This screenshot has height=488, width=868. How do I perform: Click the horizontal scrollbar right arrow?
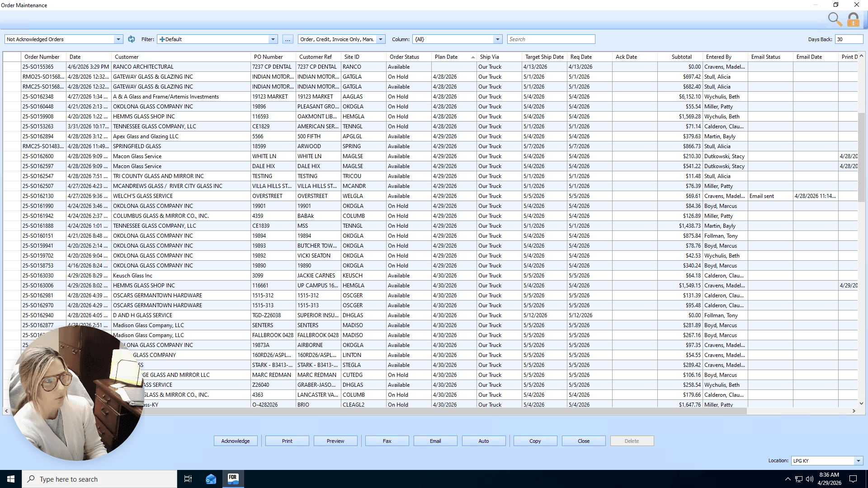(854, 411)
